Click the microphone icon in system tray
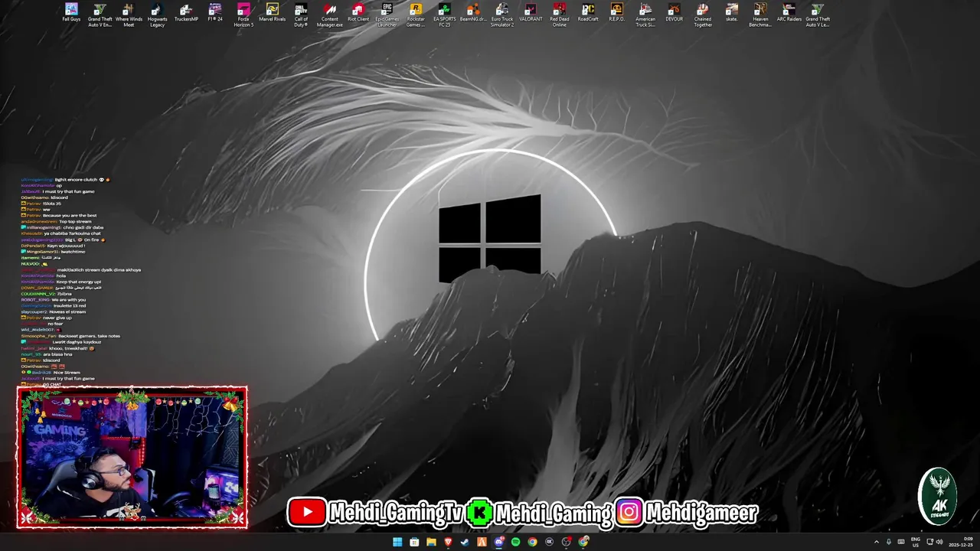Viewport: 980px width, 551px height. point(889,542)
